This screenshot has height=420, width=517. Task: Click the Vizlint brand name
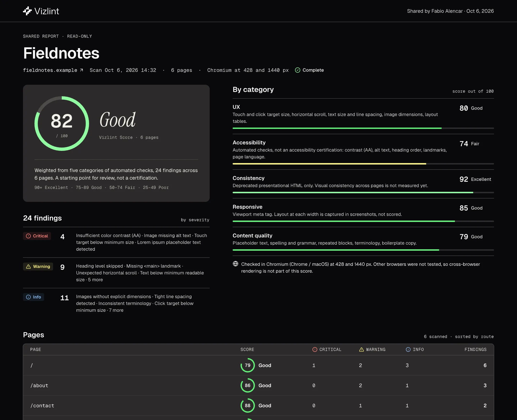click(47, 11)
